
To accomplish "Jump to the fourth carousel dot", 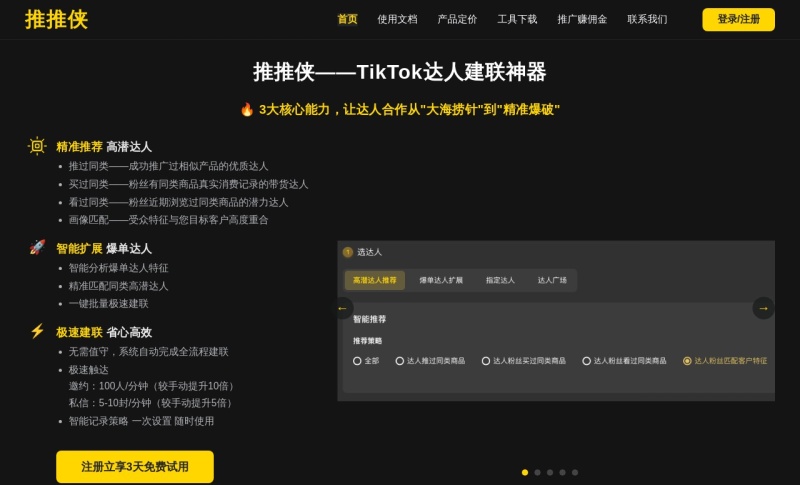I will [x=562, y=472].
